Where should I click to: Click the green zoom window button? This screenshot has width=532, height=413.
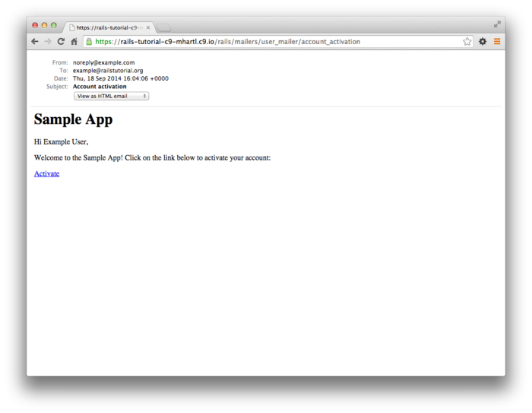[54, 25]
